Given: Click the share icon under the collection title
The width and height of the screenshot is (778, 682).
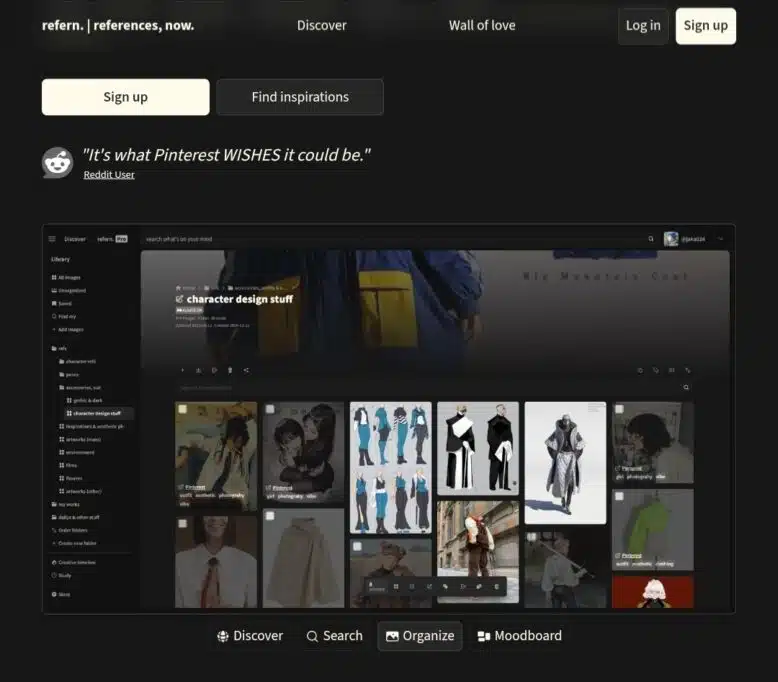Looking at the screenshot, I should coord(246,370).
